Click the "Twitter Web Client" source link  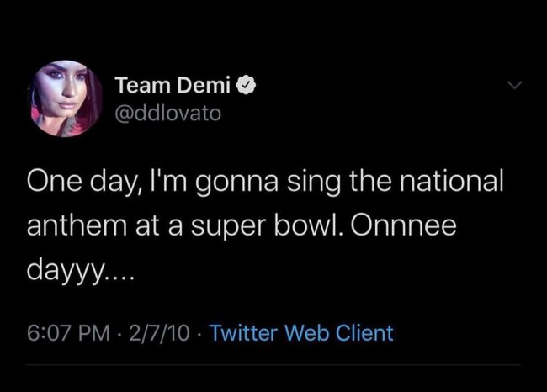point(300,333)
